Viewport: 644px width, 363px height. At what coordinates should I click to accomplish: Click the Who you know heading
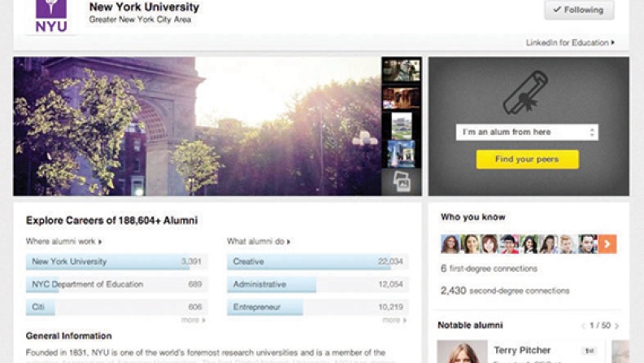(x=473, y=217)
